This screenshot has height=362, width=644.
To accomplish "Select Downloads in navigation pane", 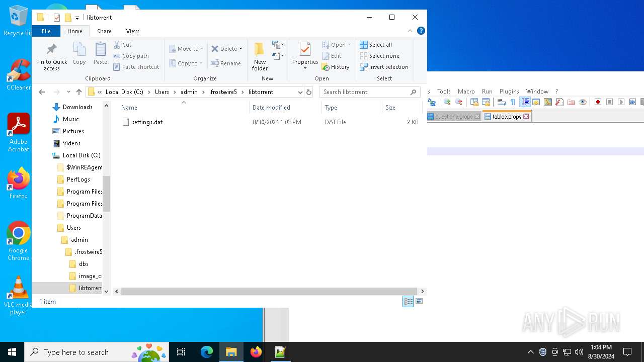I will (77, 107).
